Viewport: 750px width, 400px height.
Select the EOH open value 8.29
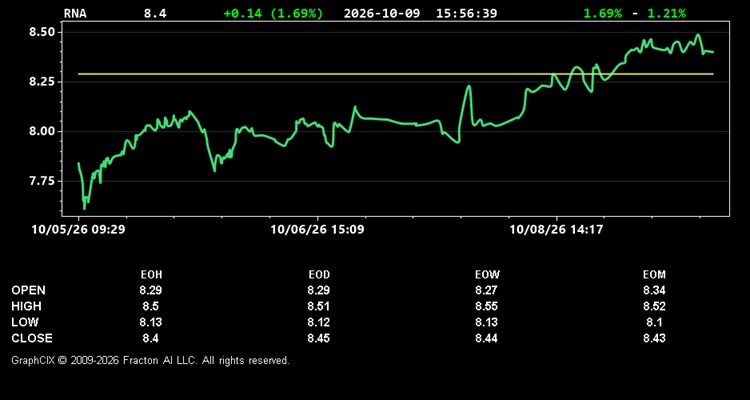(151, 290)
